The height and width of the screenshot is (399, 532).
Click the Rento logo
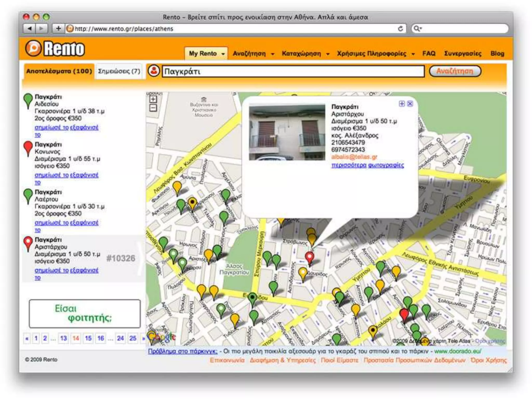[55, 49]
